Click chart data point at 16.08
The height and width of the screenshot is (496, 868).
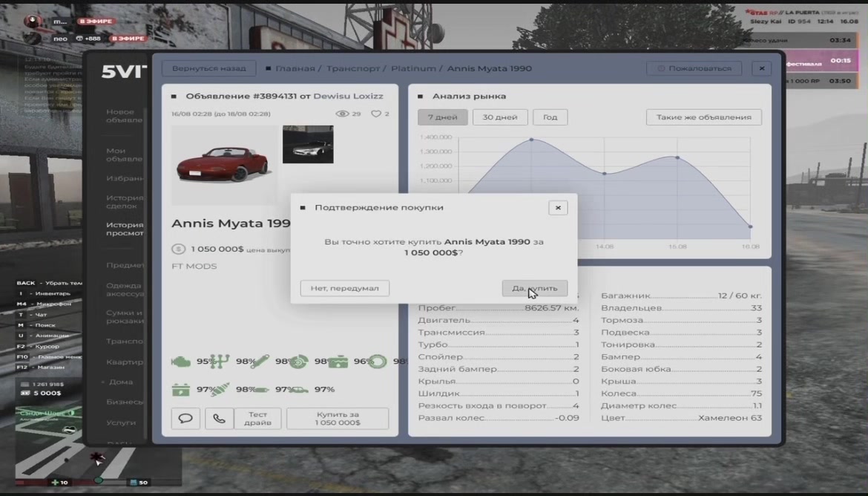pos(751,226)
